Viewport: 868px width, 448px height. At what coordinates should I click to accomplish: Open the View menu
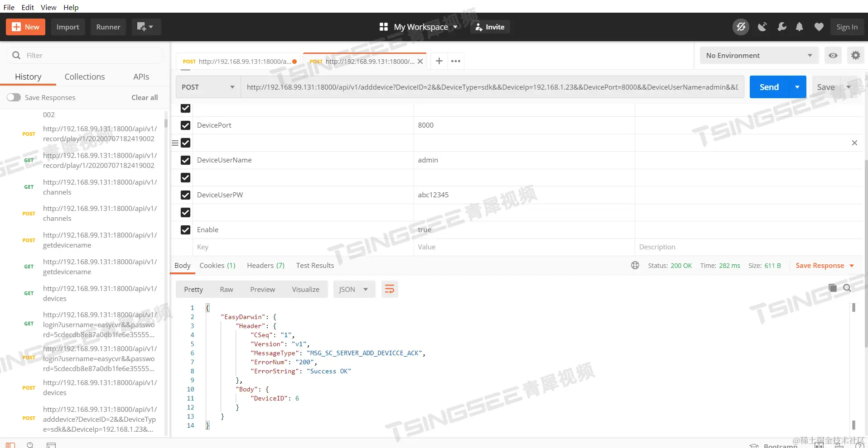coord(48,7)
